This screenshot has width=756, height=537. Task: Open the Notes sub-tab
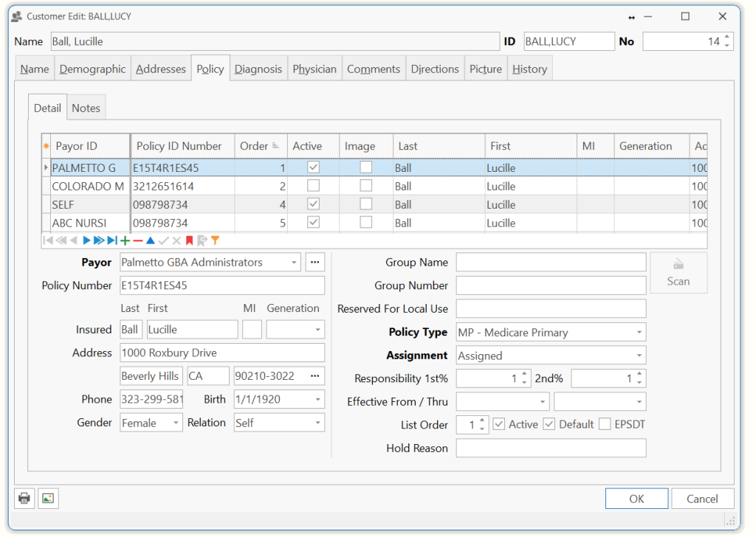pyautogui.click(x=86, y=108)
